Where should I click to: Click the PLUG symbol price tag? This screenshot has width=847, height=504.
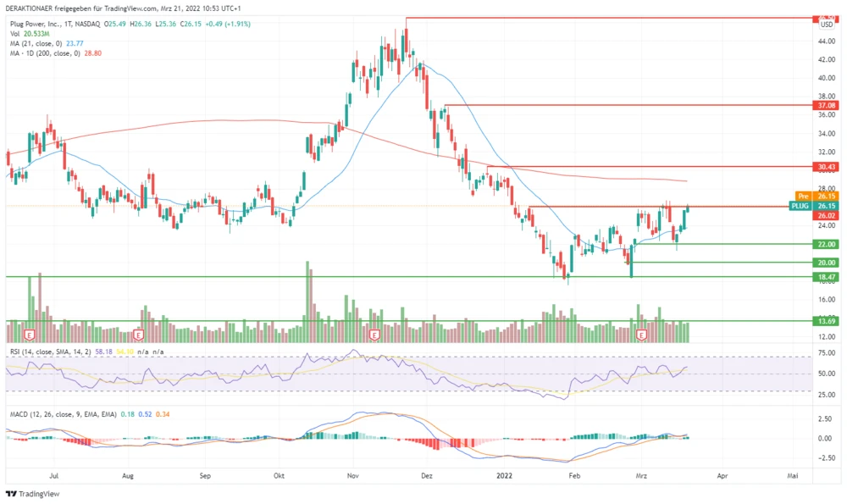click(x=800, y=206)
